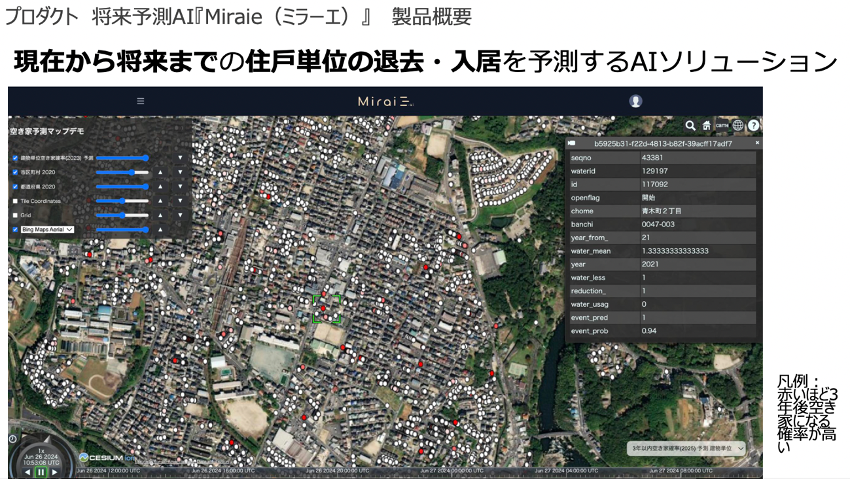The width and height of the screenshot is (850, 480).
Task: Enable the Tile Coordinates layer checkbox
Action: pos(14,200)
